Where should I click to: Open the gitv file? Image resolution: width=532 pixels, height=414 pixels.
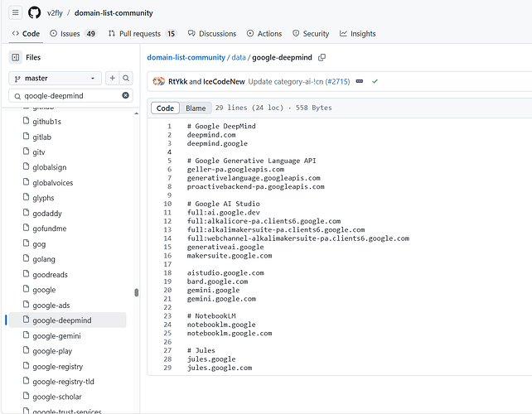coord(39,152)
